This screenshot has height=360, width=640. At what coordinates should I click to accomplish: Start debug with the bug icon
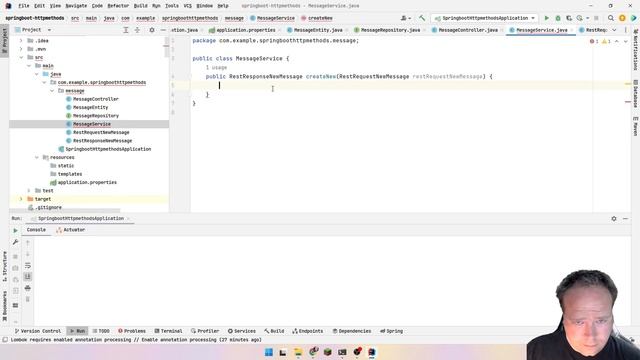click(x=558, y=18)
